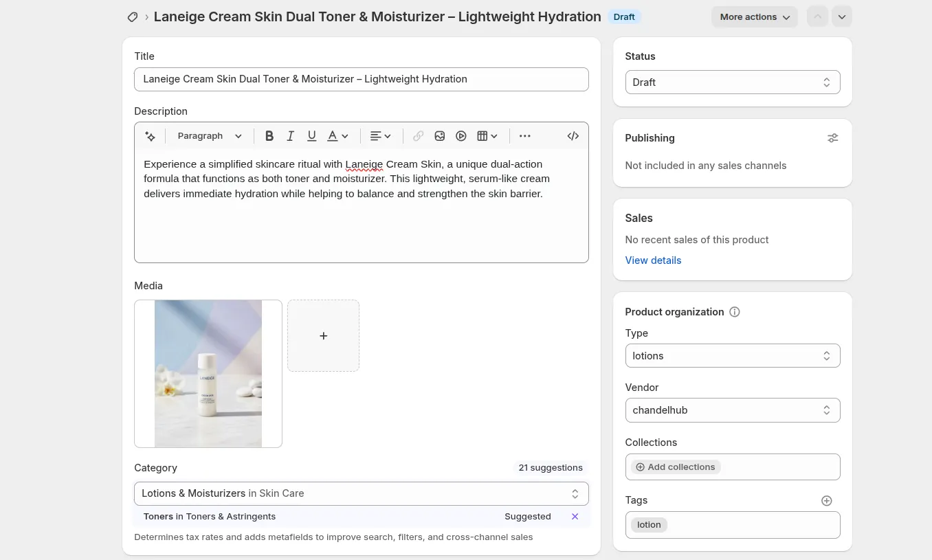This screenshot has height=560, width=932.
Task: Click inside the description text area
Action: 362,205
